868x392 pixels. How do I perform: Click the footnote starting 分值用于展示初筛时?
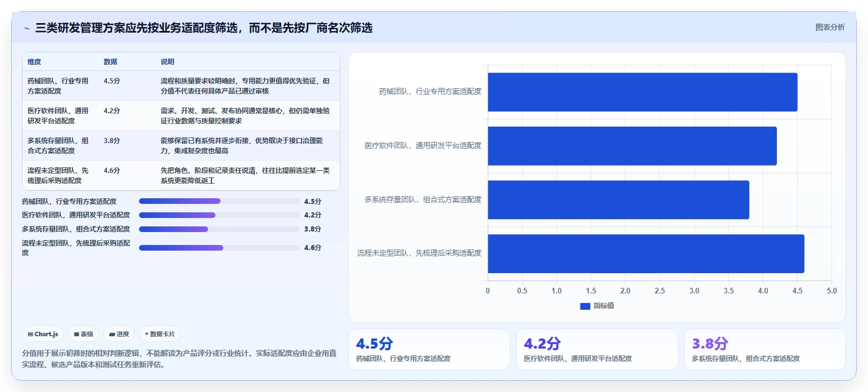click(179, 359)
